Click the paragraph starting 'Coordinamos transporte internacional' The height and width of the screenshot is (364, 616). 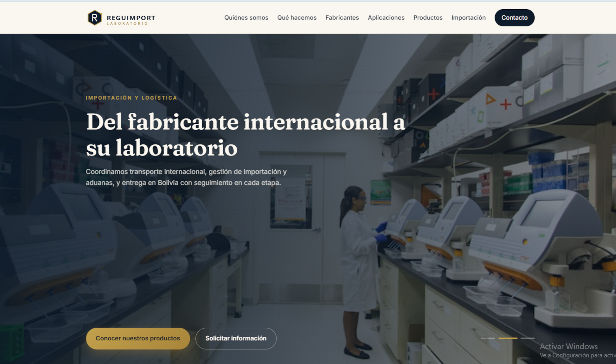[186, 177]
